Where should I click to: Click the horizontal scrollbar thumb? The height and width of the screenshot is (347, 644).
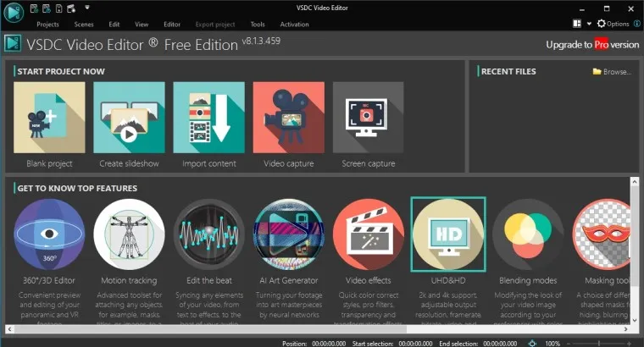pyautogui.click(x=210, y=329)
